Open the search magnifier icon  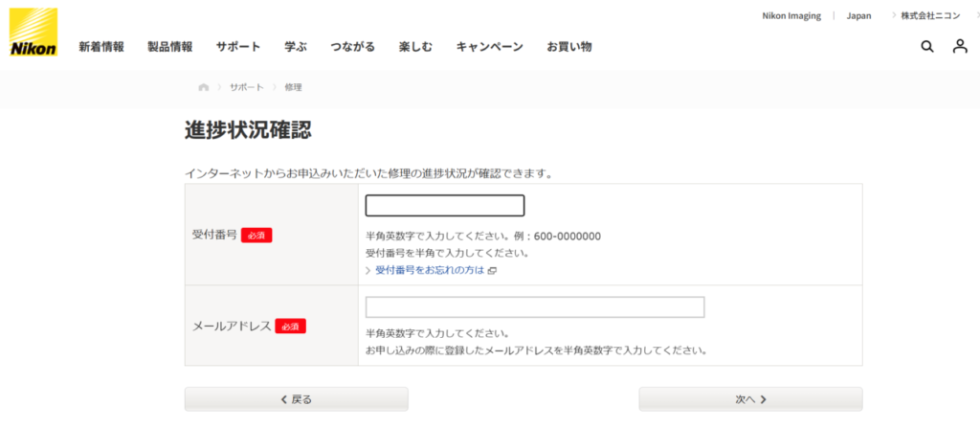pyautogui.click(x=926, y=46)
